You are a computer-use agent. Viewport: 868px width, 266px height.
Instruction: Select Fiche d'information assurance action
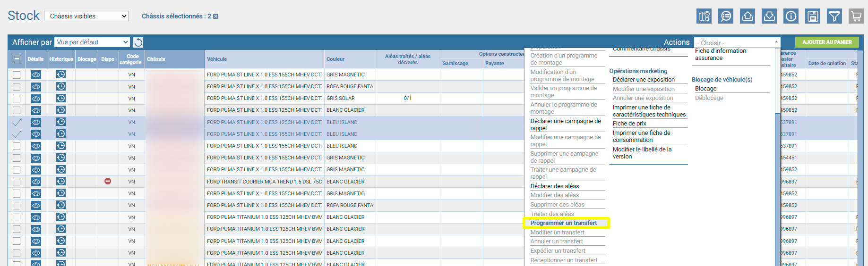point(721,54)
